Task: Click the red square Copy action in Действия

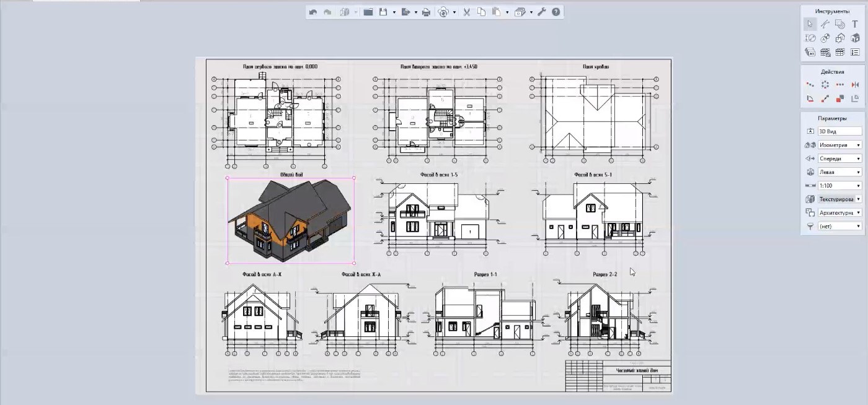Action: tap(840, 98)
